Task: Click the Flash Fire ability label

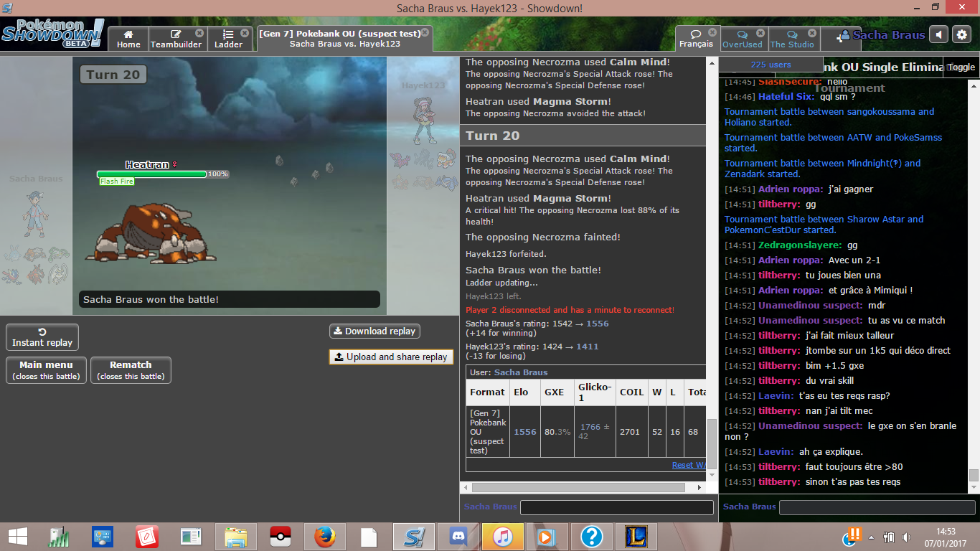Action: coord(117,182)
